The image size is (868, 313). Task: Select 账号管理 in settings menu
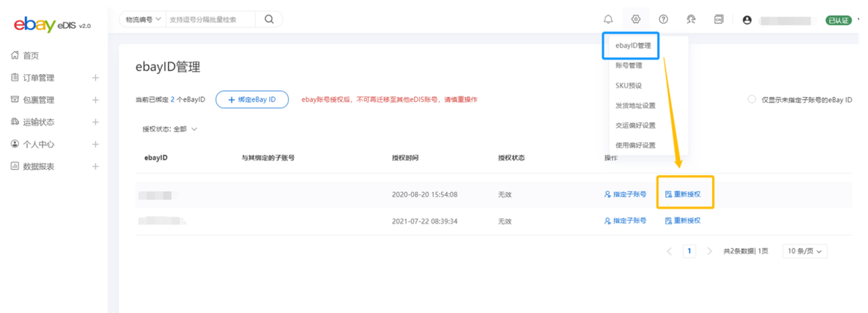pos(629,65)
